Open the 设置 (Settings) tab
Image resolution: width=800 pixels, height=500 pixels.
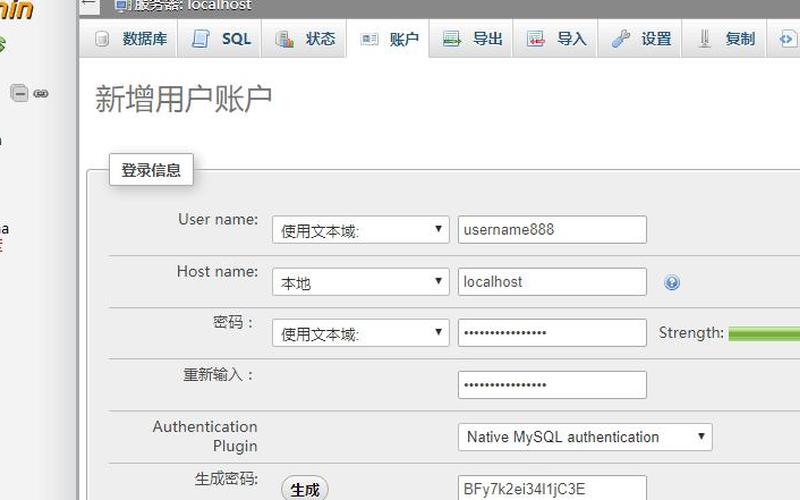point(640,39)
